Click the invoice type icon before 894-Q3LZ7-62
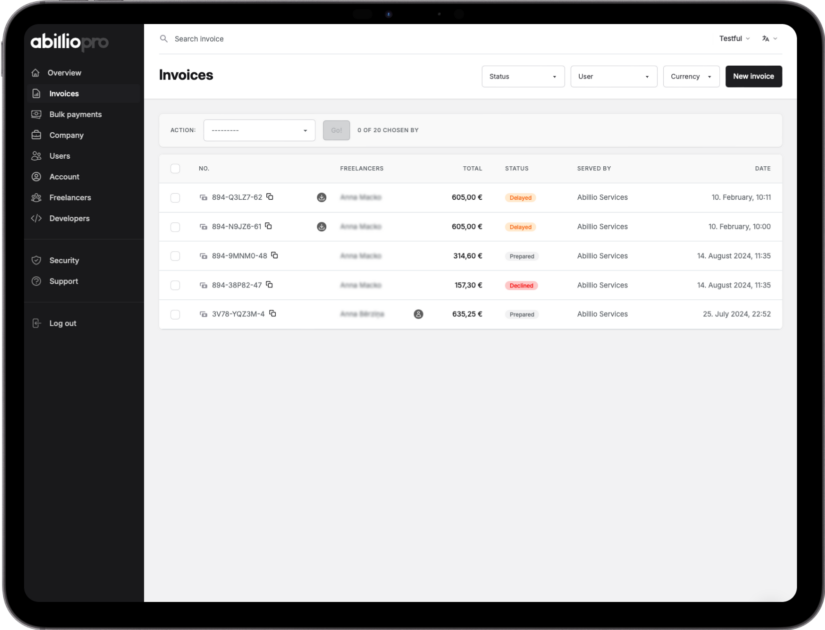This screenshot has width=825, height=630. [x=203, y=197]
